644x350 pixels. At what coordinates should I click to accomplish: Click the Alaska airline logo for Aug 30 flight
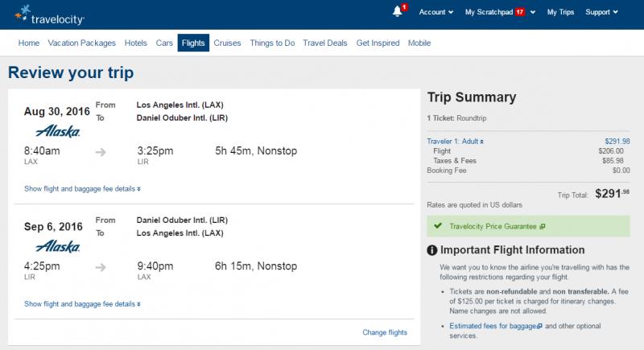pyautogui.click(x=57, y=131)
